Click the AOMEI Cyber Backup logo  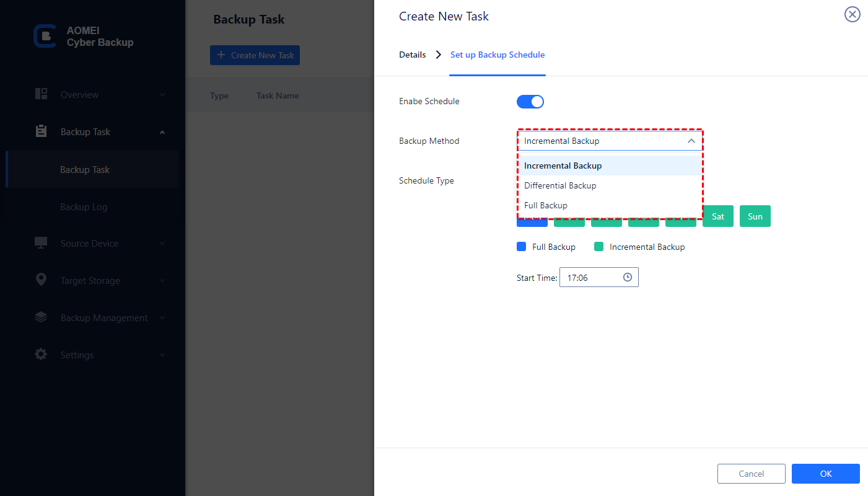tap(45, 37)
